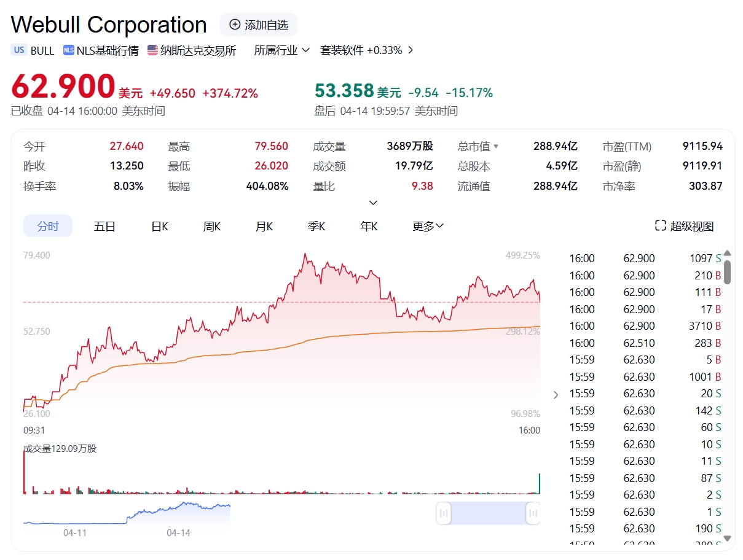
Task: Click the after-hours price 53.358
Action: 344,91
